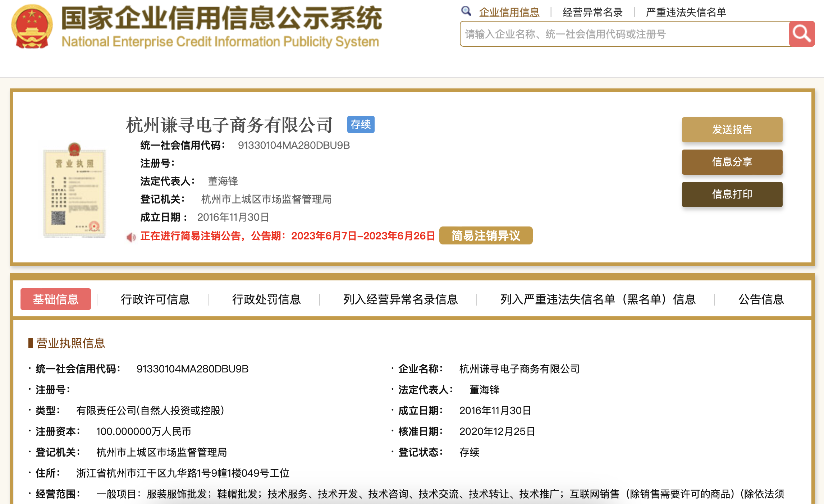The height and width of the screenshot is (504, 824).
Task: Click the 信息打印 button
Action: coord(732,194)
